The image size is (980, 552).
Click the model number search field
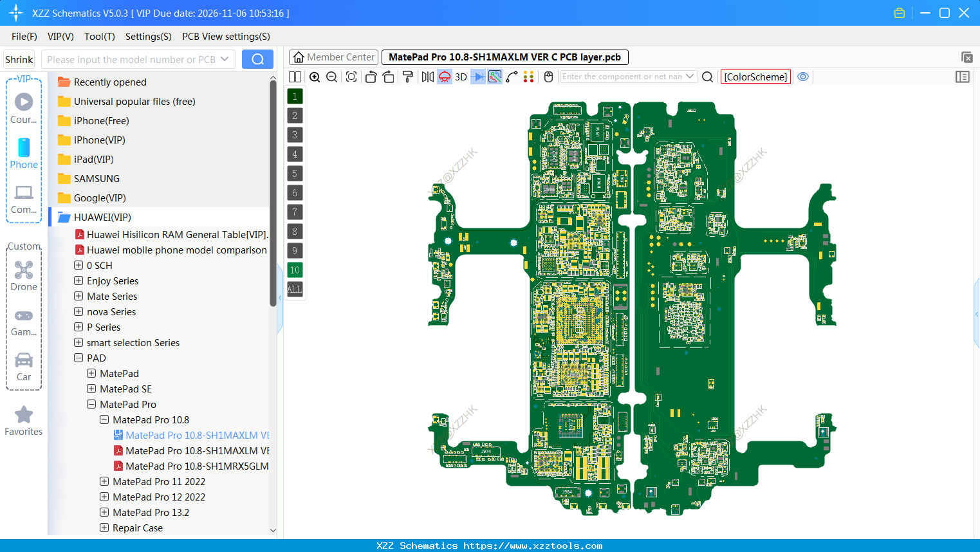click(x=131, y=60)
